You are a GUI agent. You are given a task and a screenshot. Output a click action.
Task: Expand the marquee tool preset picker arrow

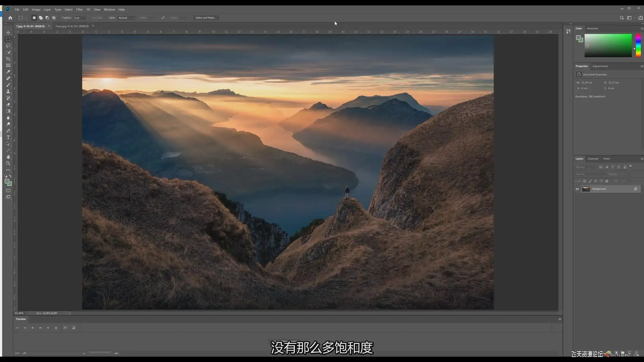[x=26, y=18]
